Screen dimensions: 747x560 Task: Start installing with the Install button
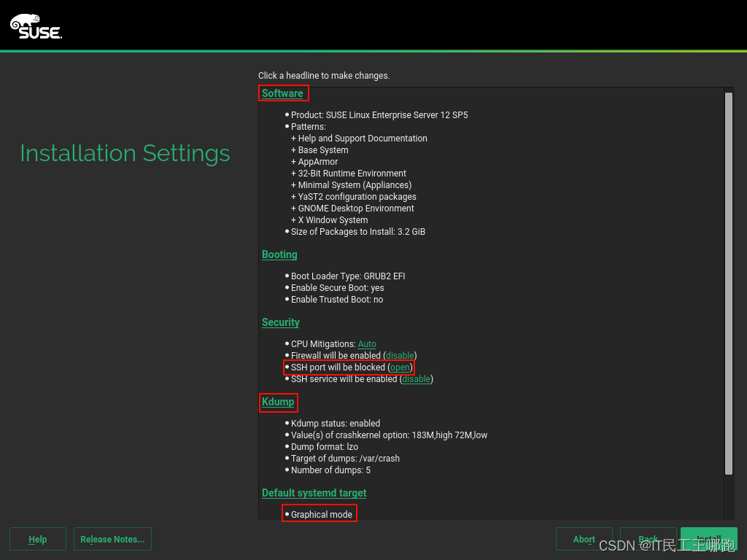(708, 539)
